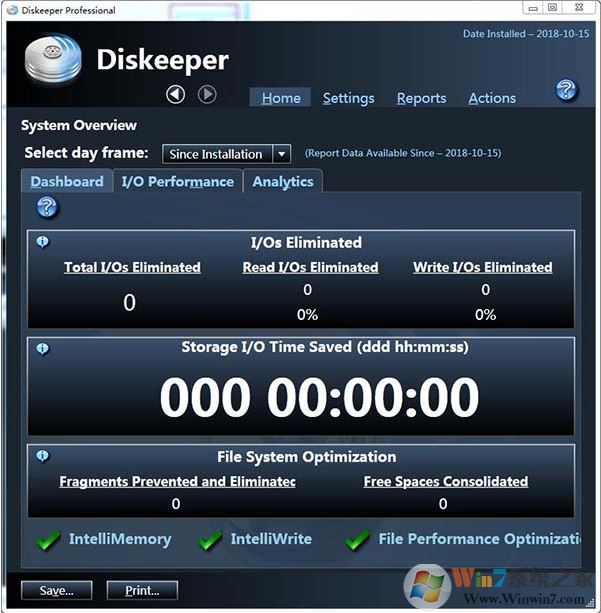Screen dimensions: 601x613
Task: Close the Diskeeper Professional window
Action: 579,8
